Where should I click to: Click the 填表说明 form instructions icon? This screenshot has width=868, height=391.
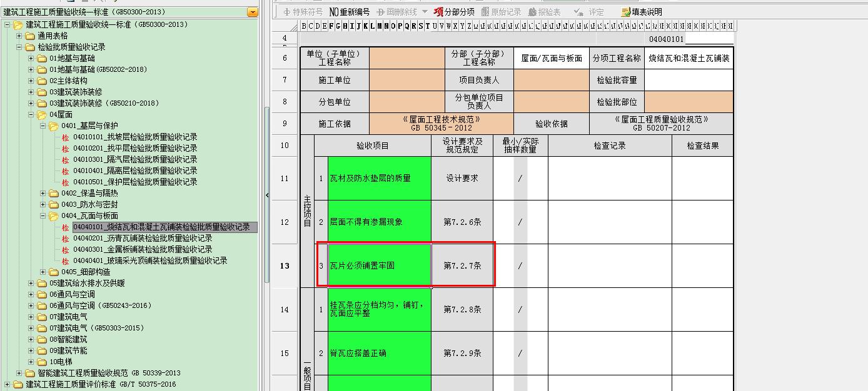click(x=625, y=12)
